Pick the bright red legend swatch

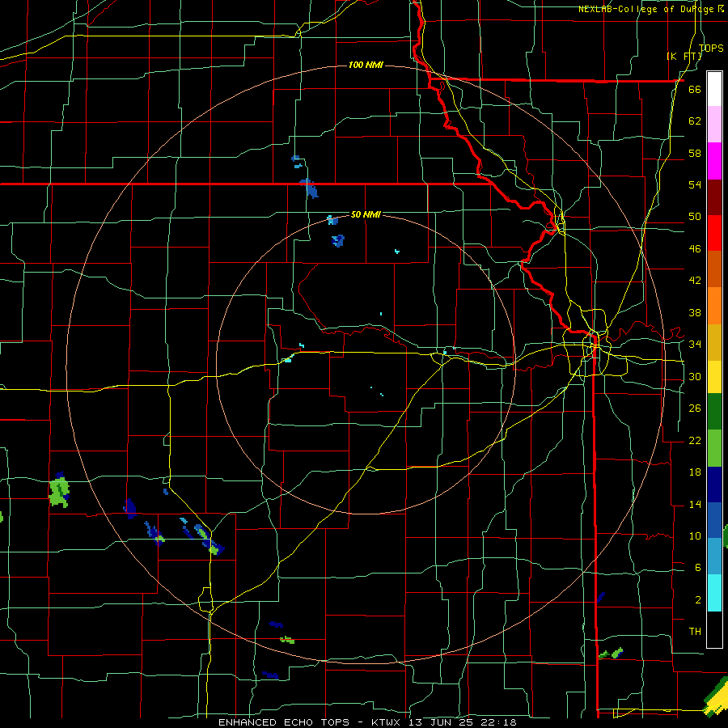[x=714, y=233]
